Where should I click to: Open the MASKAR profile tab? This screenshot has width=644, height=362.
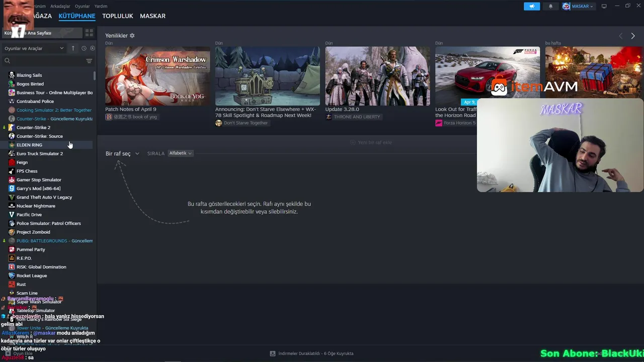coord(152,16)
